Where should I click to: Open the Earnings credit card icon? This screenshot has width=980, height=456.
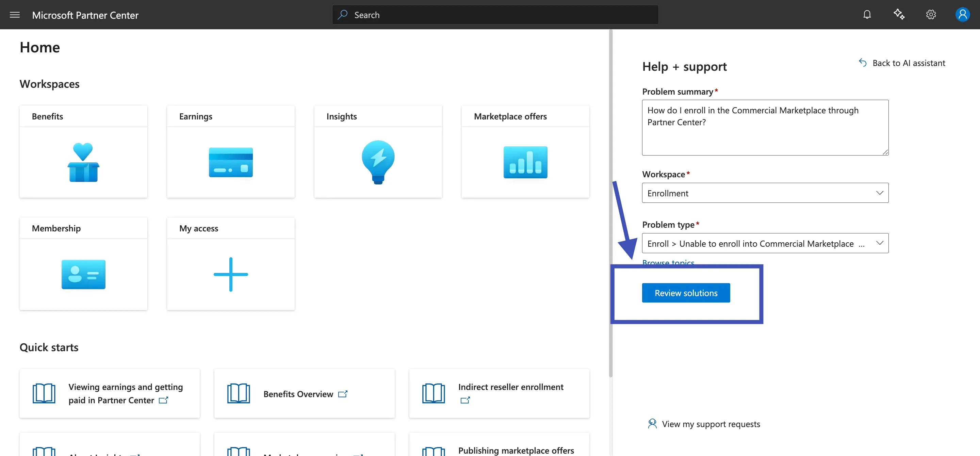point(231,162)
